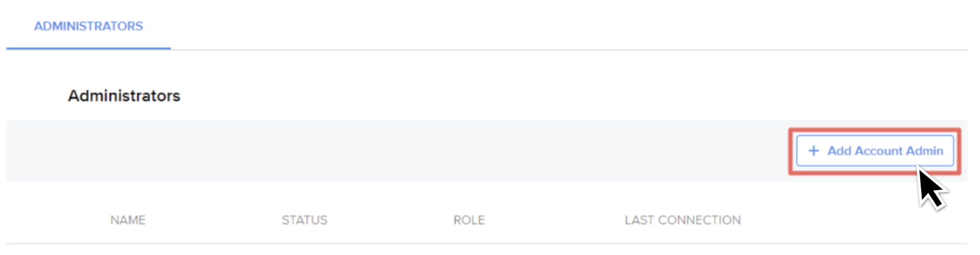Sort the table by NAME column

click(x=128, y=220)
